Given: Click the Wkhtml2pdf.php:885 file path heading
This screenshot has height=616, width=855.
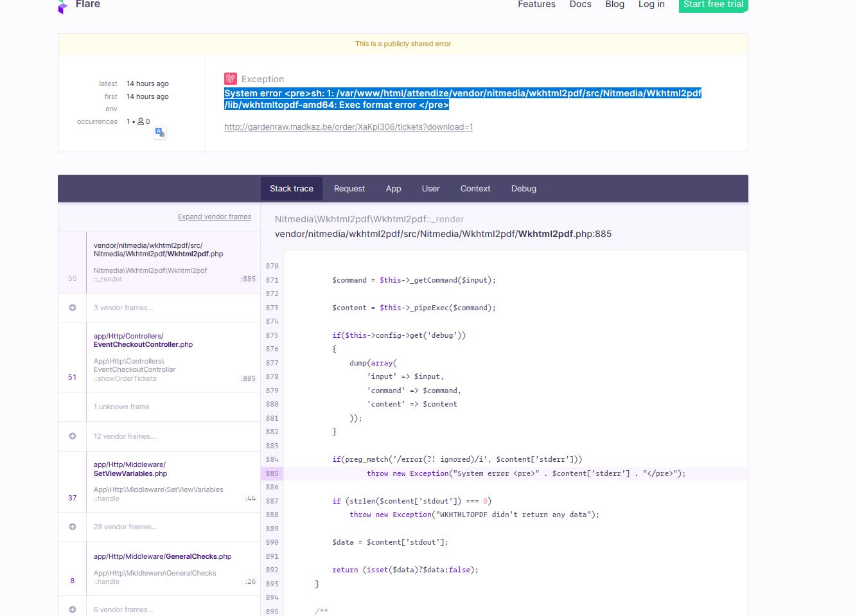Looking at the screenshot, I should coord(443,234).
